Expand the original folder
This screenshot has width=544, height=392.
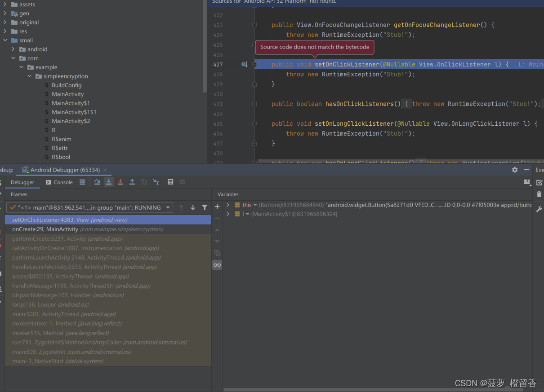tap(5, 22)
